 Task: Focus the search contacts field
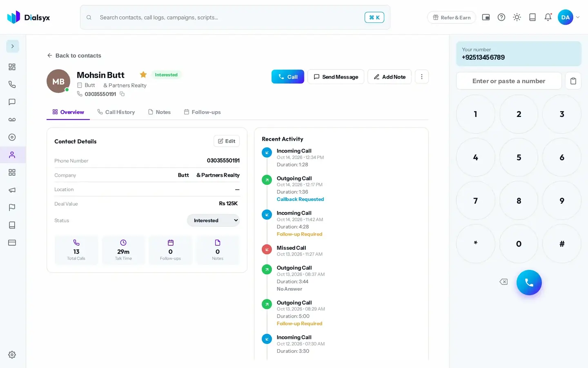[x=235, y=17]
